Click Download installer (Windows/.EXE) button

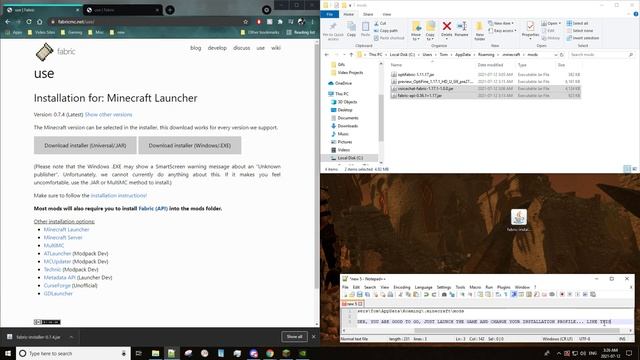(190, 146)
